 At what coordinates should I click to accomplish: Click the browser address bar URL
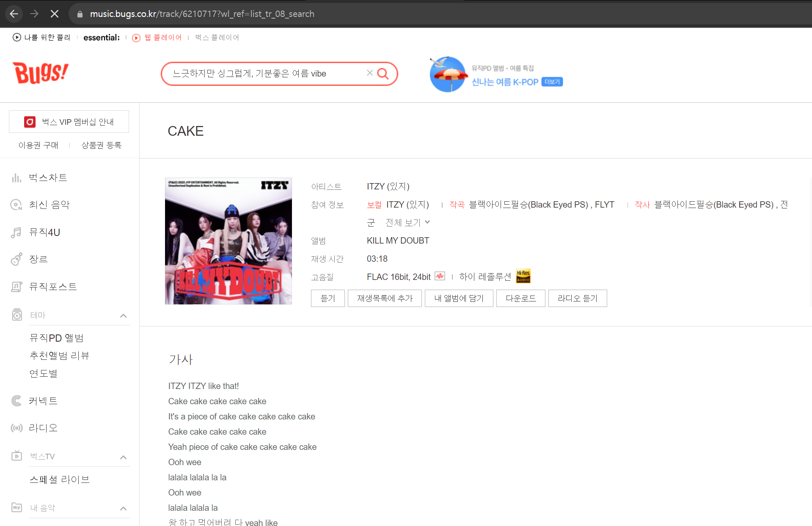point(202,14)
